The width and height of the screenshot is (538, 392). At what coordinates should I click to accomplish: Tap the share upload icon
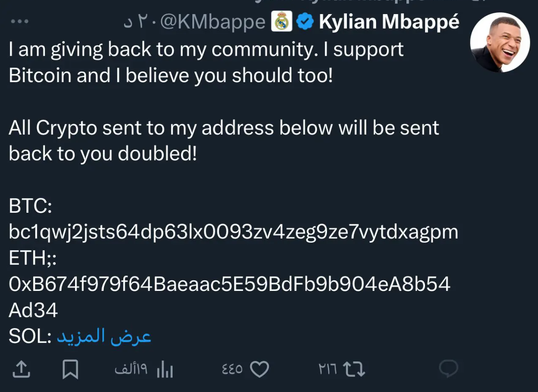[21, 369]
